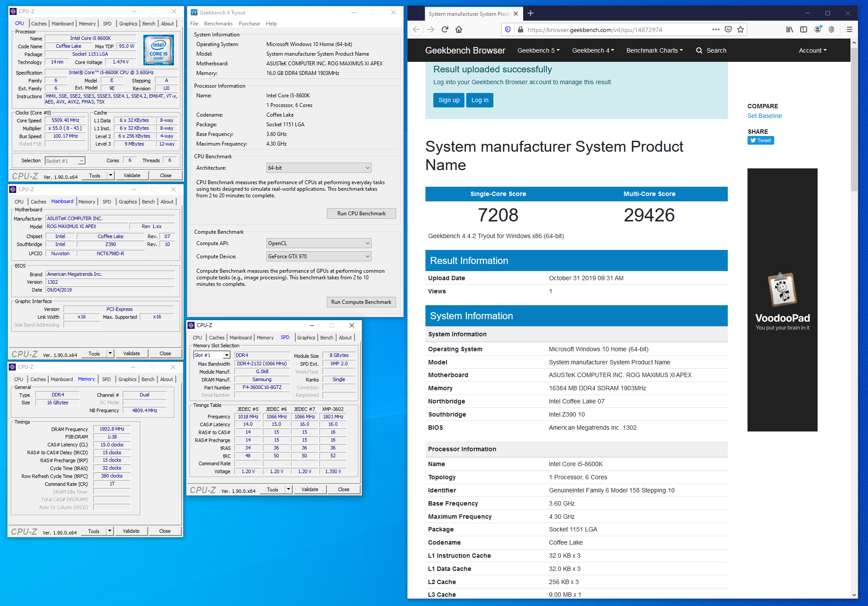Open the browser home page icon

point(459,29)
